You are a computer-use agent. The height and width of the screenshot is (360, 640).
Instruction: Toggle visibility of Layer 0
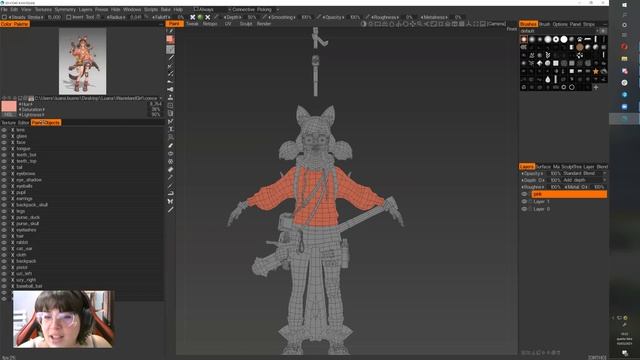click(x=524, y=209)
